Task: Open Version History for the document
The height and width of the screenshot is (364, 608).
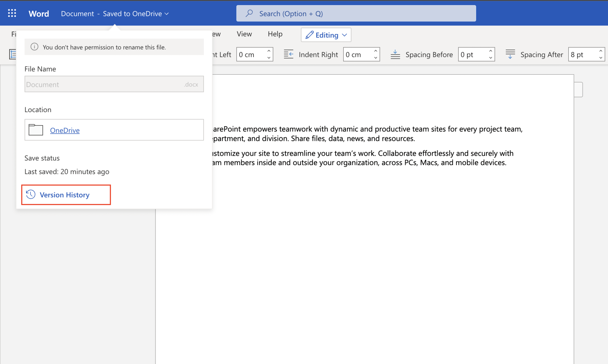Action: 65,195
